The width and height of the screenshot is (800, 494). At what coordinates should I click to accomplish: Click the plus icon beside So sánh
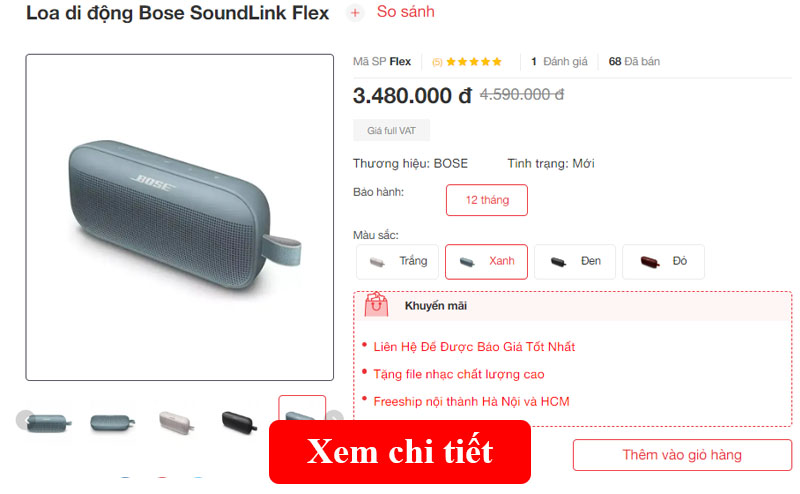point(355,13)
